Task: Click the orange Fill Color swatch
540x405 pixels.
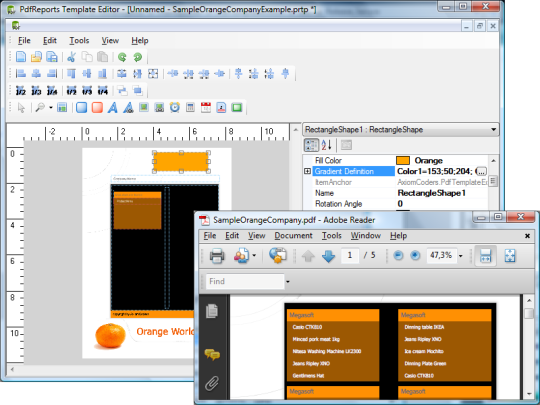Action: pos(403,160)
